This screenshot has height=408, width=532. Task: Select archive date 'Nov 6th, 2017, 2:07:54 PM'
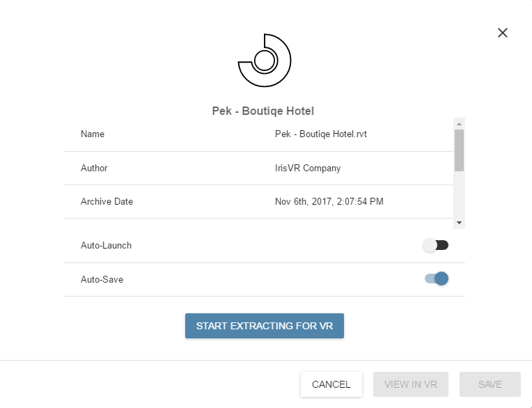click(x=329, y=201)
